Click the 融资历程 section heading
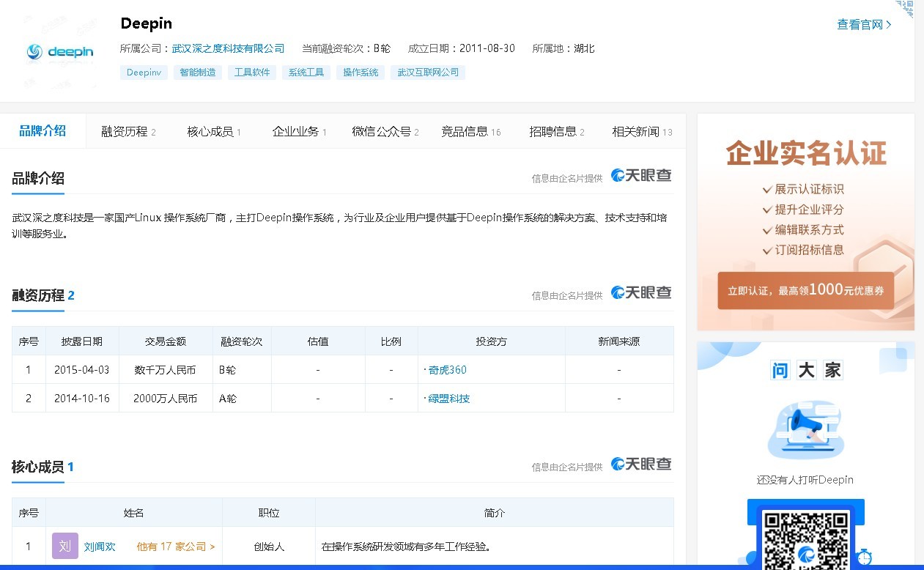Screen dimensions: 924x570 tap(43, 295)
